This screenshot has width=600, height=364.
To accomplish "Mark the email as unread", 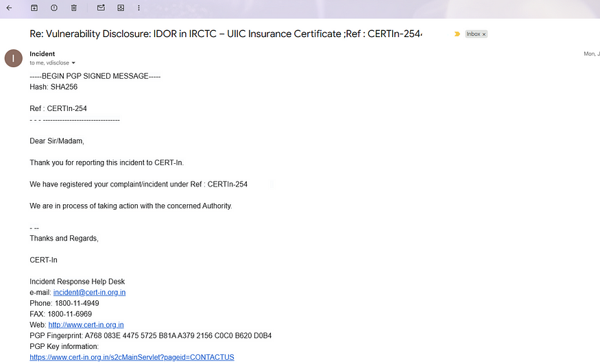I will point(101,8).
